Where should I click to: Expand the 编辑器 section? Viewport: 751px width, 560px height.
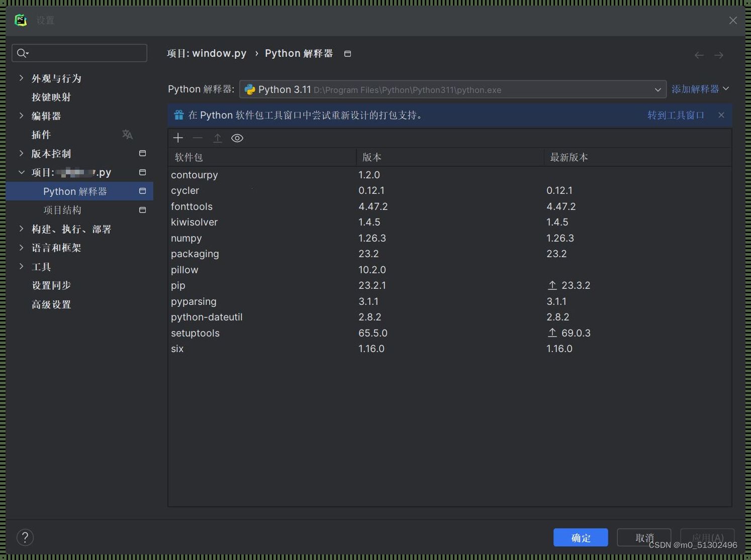pos(21,116)
